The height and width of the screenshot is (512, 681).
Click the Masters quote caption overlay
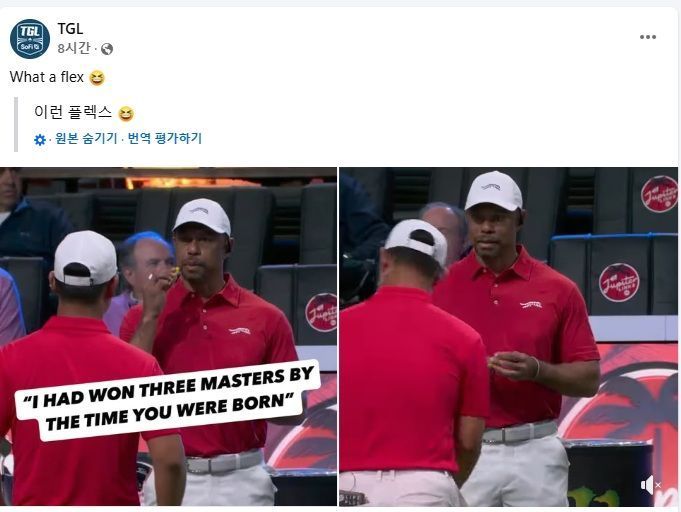click(169, 400)
